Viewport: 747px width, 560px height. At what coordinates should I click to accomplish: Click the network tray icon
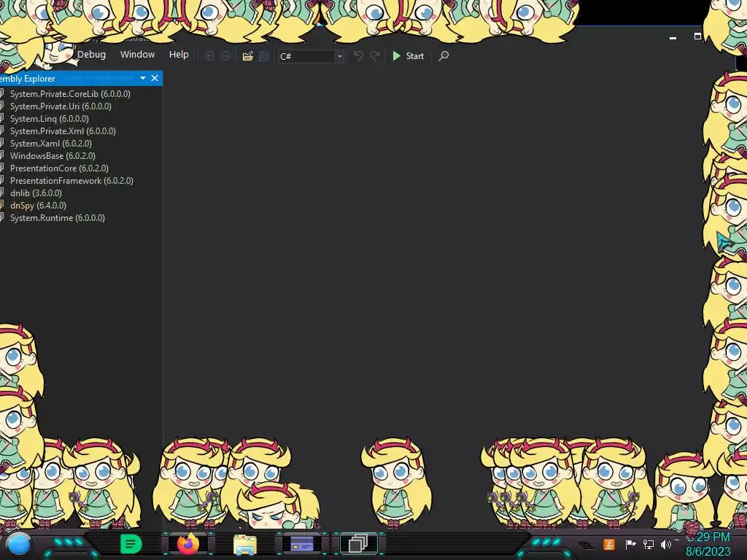point(649,544)
